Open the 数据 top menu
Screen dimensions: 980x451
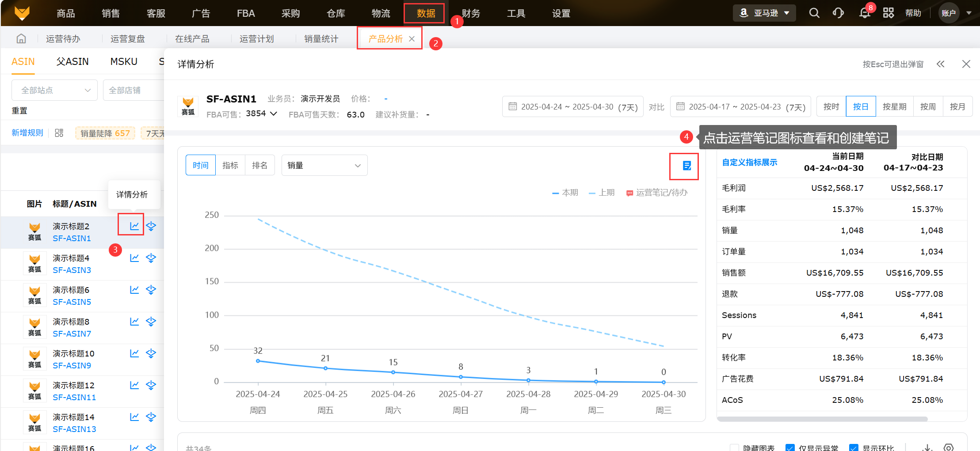[x=426, y=13]
